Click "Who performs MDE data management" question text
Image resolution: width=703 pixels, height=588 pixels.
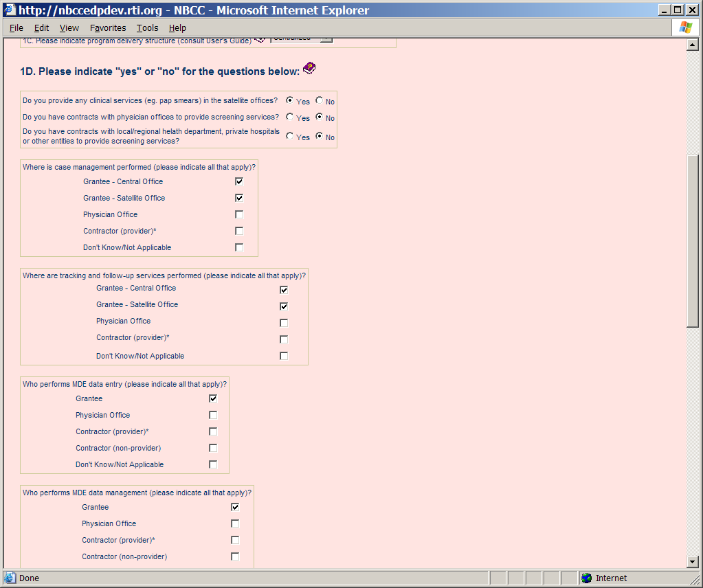coord(137,493)
